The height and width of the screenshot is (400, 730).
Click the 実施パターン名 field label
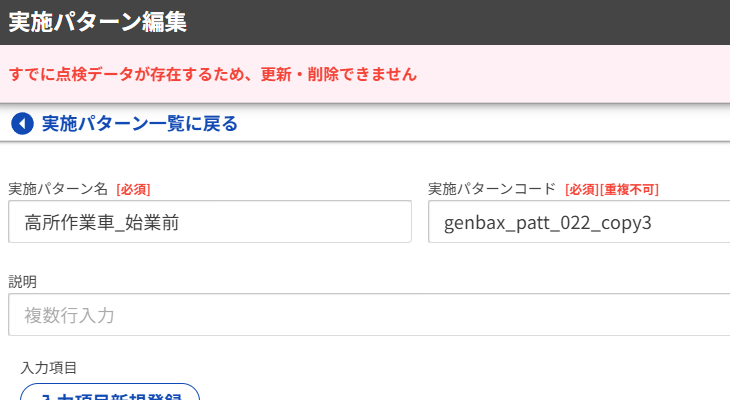click(58, 188)
